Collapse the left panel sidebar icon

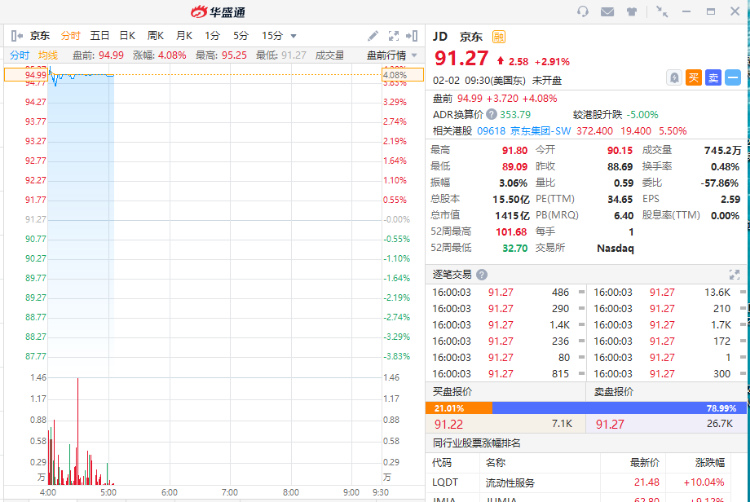tap(16, 35)
